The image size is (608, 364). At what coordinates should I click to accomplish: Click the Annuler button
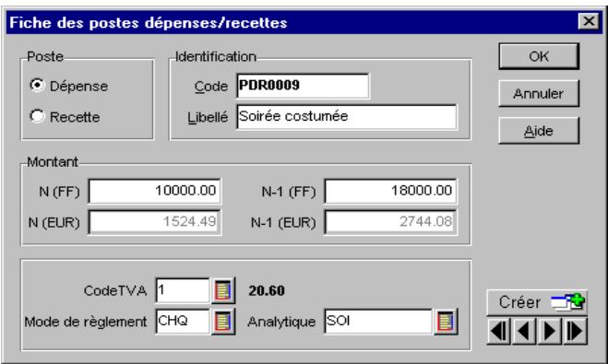click(539, 94)
